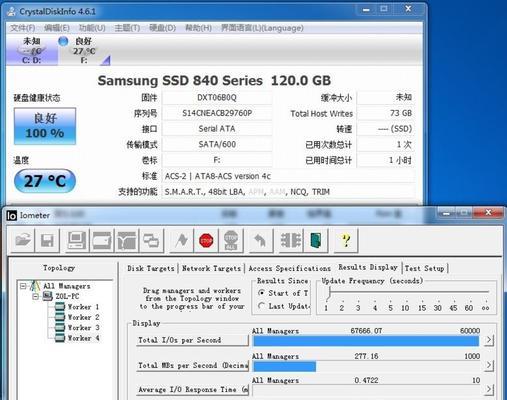Open the Results Display tab

click(x=368, y=267)
